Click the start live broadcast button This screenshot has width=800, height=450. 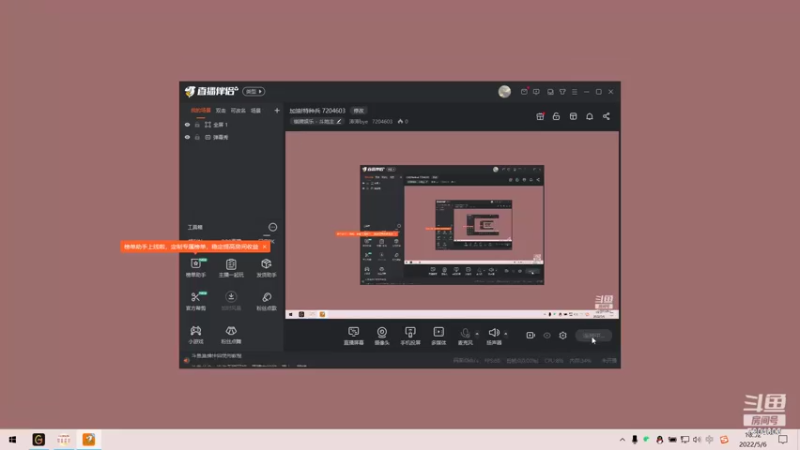[593, 335]
